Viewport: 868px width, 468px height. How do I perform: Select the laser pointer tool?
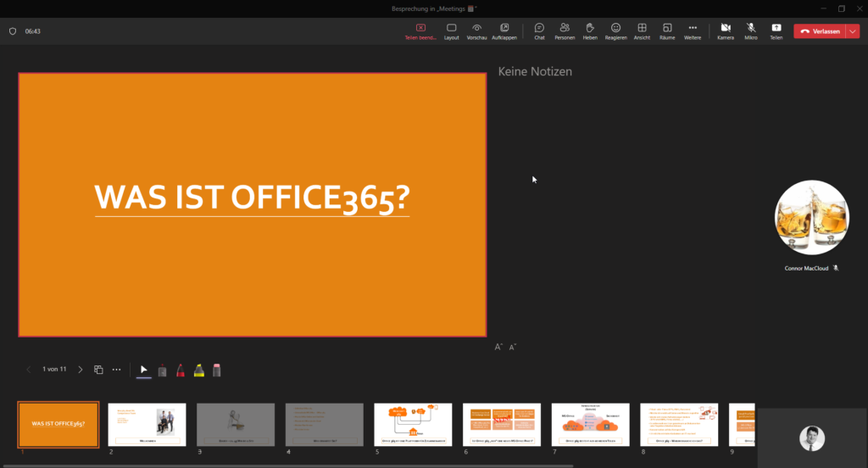coord(162,370)
